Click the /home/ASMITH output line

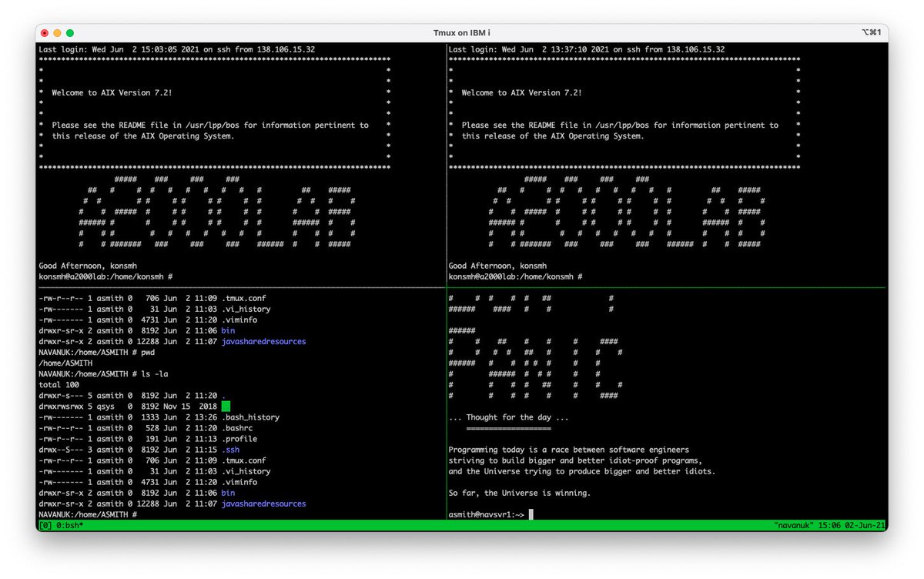pos(66,363)
